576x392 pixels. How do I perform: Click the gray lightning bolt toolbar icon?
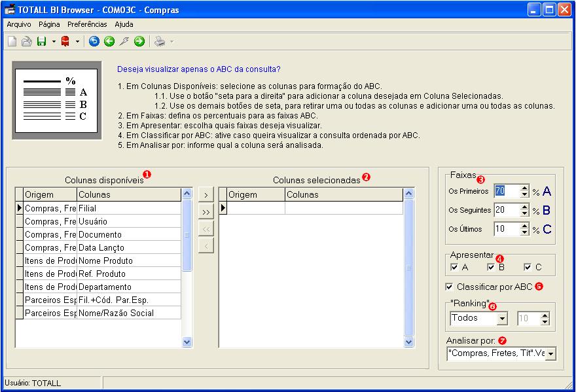[124, 41]
